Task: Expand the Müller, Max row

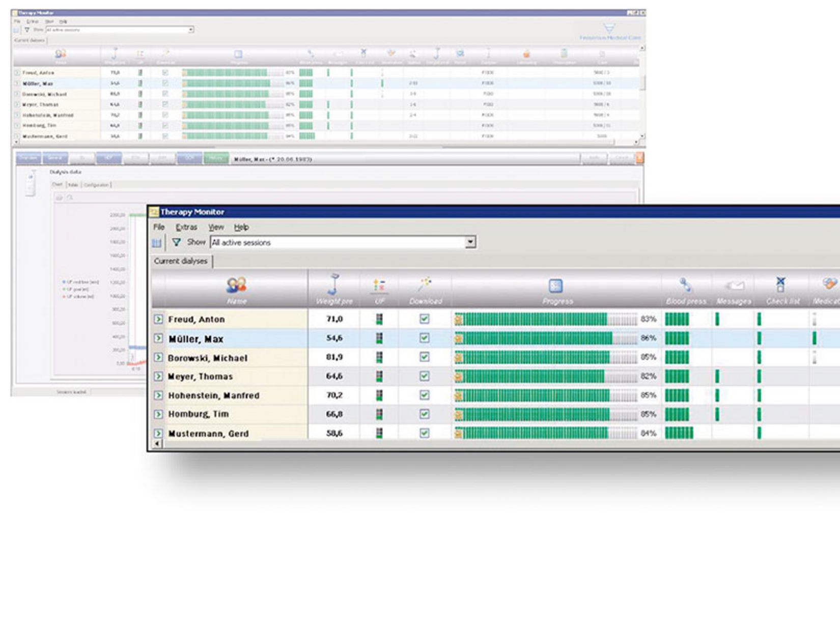Action: pos(158,338)
